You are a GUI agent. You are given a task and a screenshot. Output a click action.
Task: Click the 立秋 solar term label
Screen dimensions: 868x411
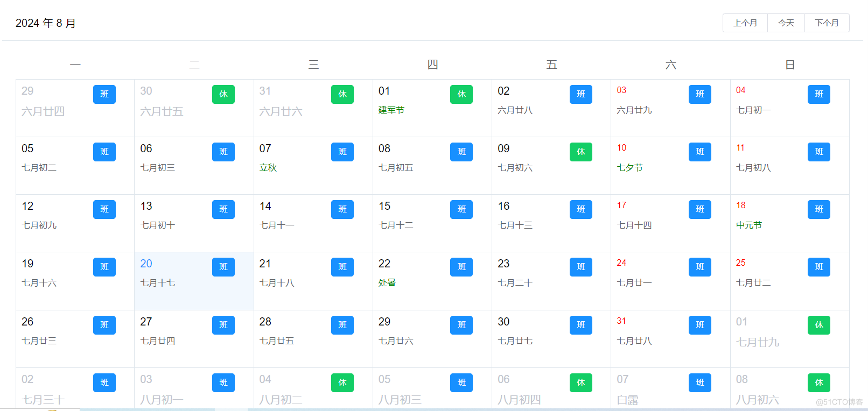click(x=268, y=168)
